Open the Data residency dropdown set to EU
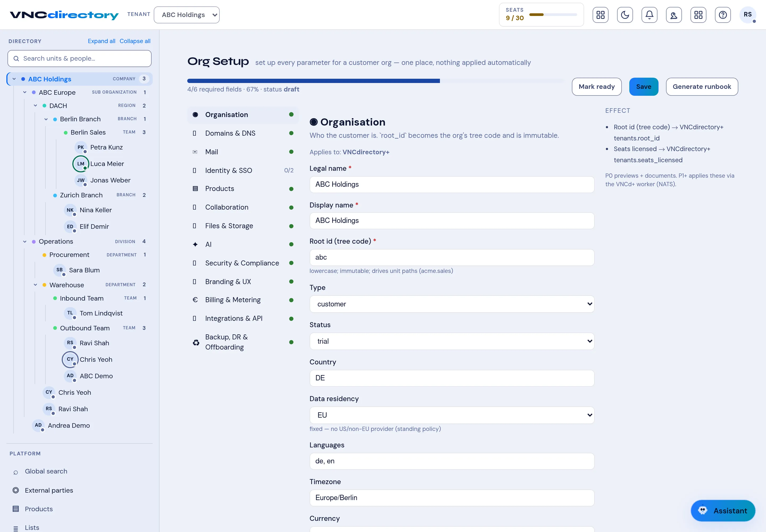The height and width of the screenshot is (532, 766). pyautogui.click(x=452, y=415)
